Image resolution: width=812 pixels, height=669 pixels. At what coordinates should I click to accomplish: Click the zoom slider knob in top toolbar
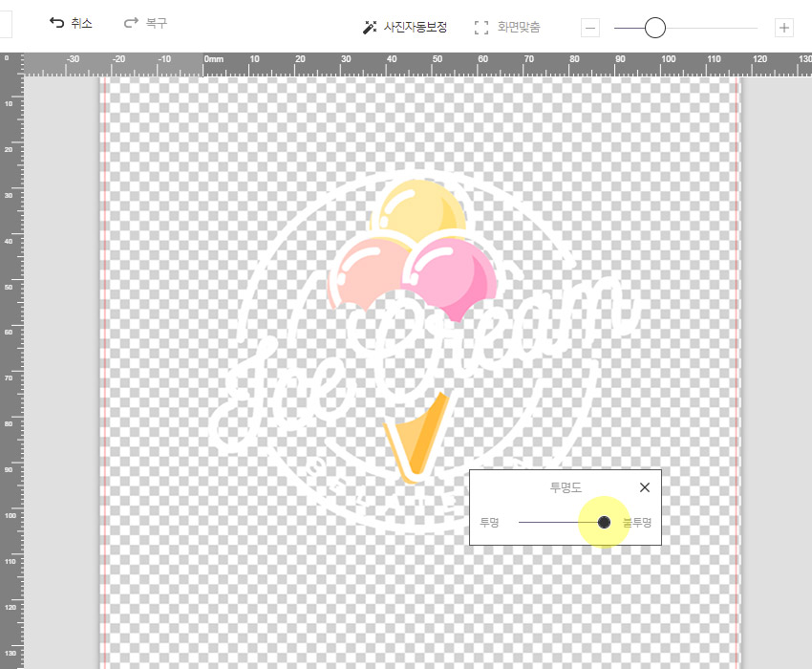pos(655,28)
